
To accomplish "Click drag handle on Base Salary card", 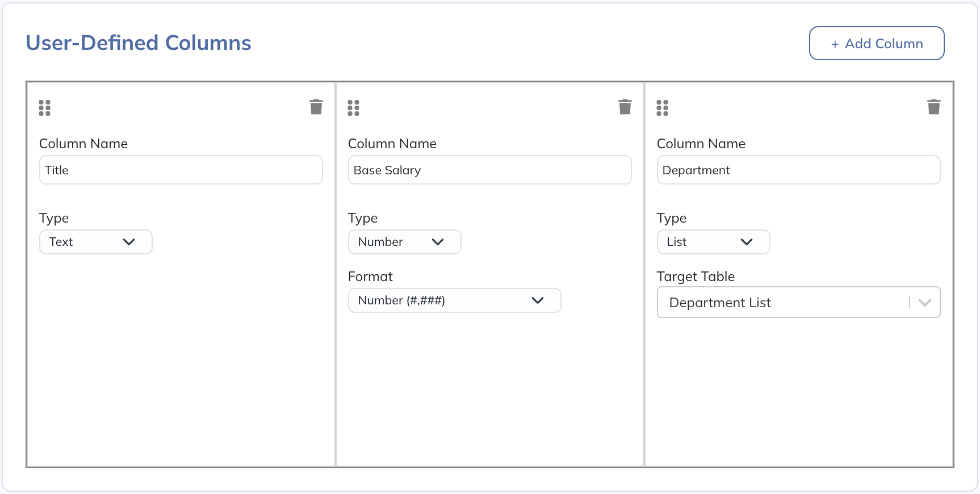I will coord(354,108).
